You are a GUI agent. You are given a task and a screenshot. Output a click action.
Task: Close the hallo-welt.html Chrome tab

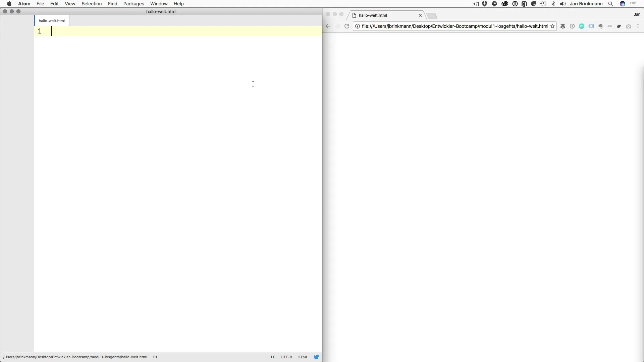point(420,15)
